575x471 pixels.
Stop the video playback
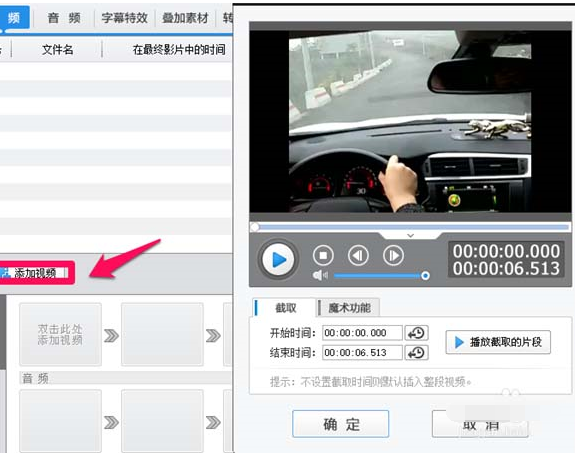click(323, 255)
